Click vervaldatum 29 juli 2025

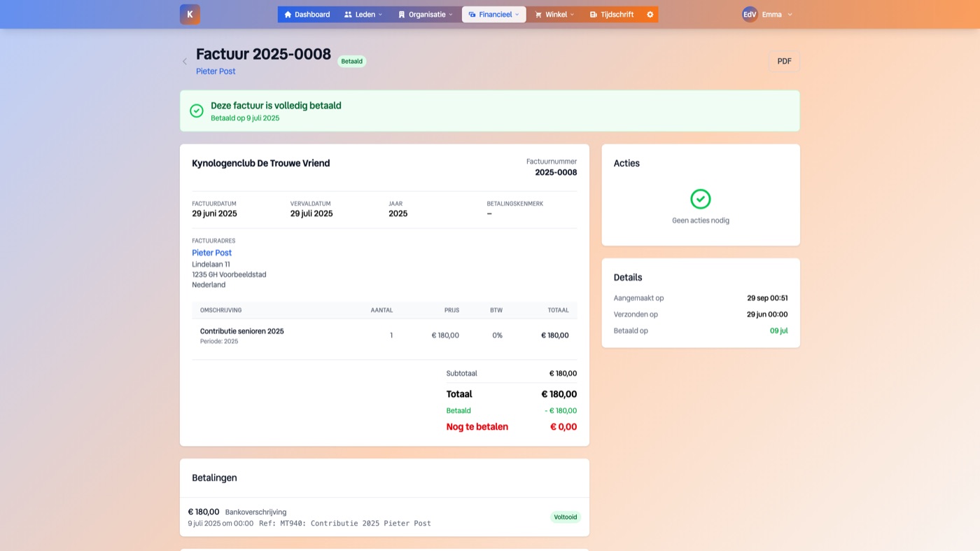(x=311, y=214)
